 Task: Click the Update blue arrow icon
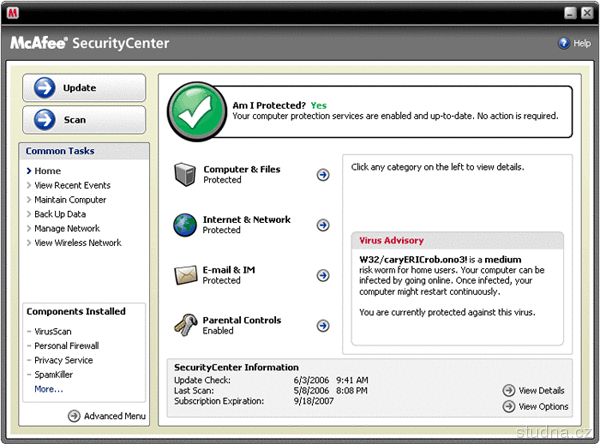coord(45,88)
